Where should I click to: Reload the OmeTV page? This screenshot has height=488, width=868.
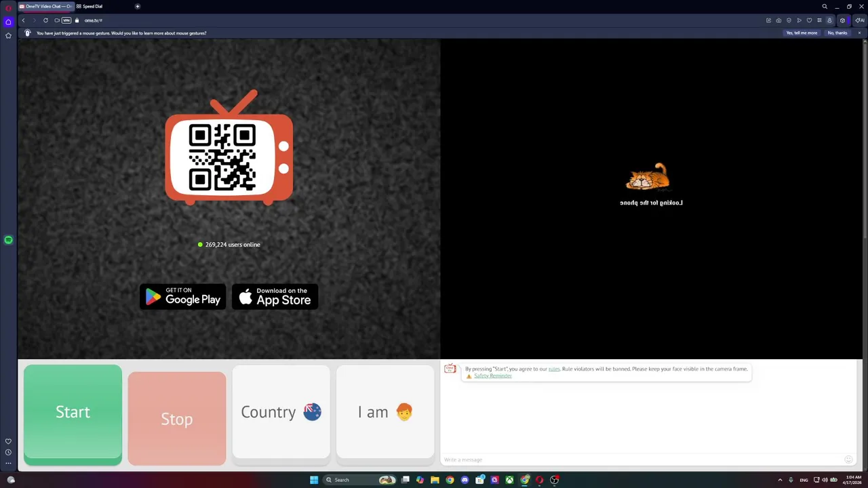point(45,20)
